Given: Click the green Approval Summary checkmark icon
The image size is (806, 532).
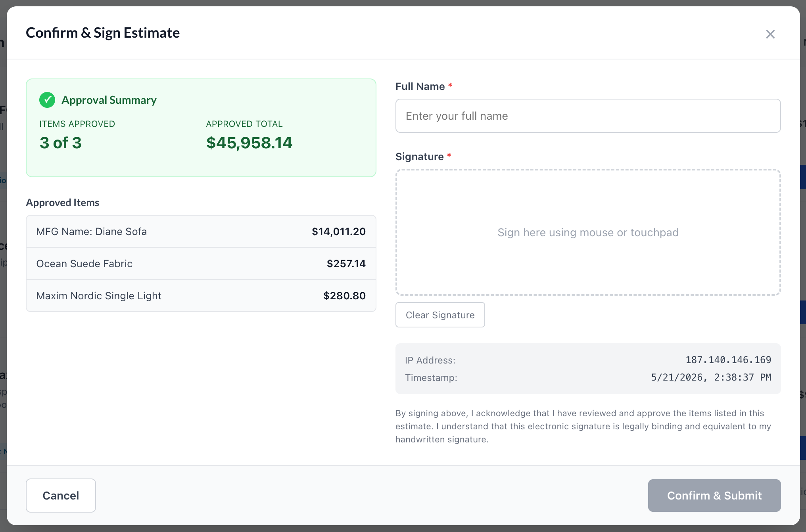Looking at the screenshot, I should 47,100.
